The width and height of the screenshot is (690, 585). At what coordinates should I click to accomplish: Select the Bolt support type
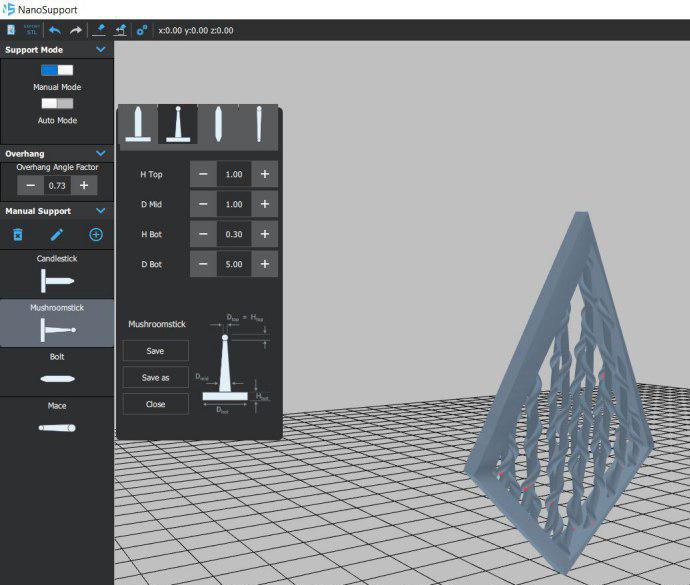[57, 372]
